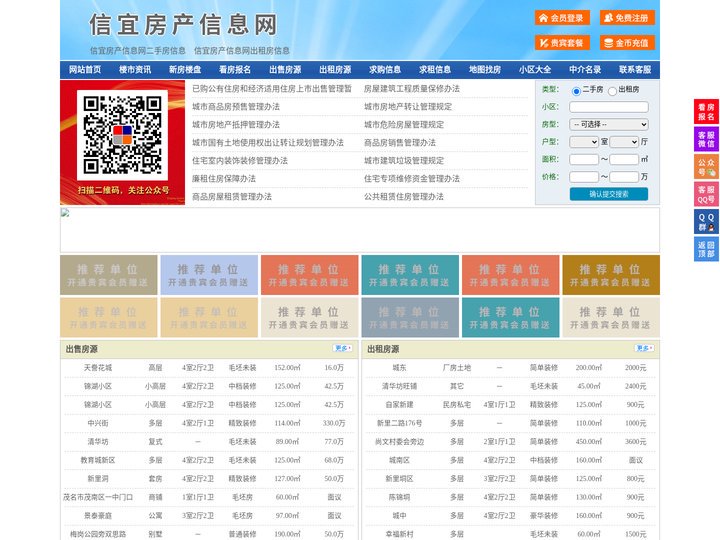Image resolution: width=720 pixels, height=540 pixels.
Task: Open the 尚文村委会旁边 rental listing
Action: click(399, 442)
